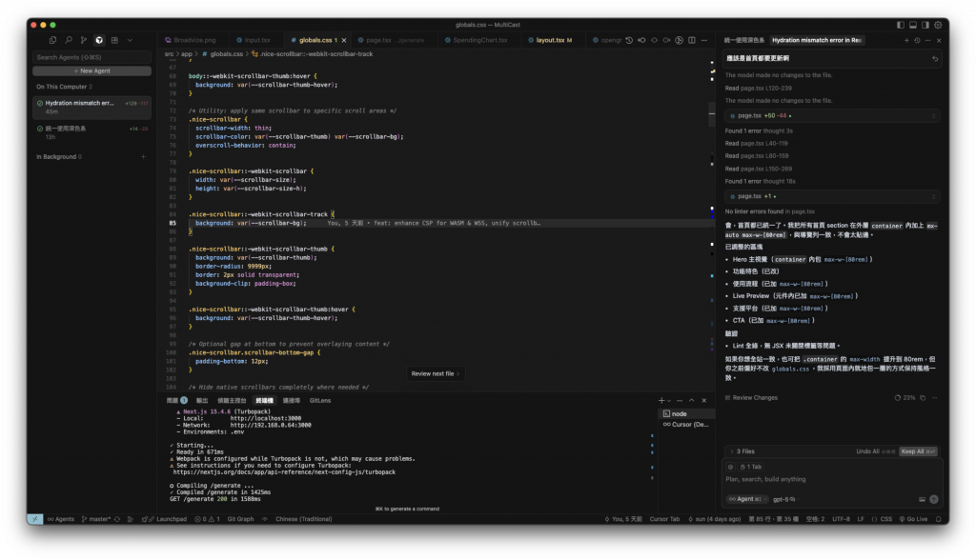Switch to the Input.tsx tab

254,40
